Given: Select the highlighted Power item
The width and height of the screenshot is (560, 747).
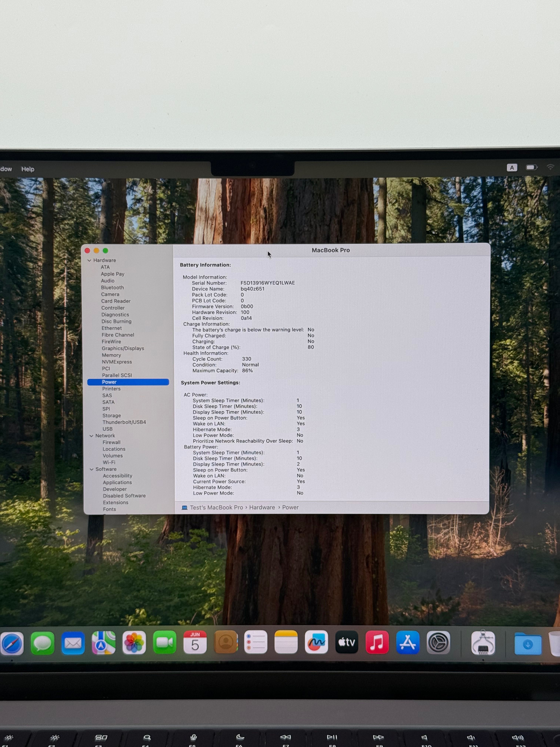Looking at the screenshot, I should (128, 382).
